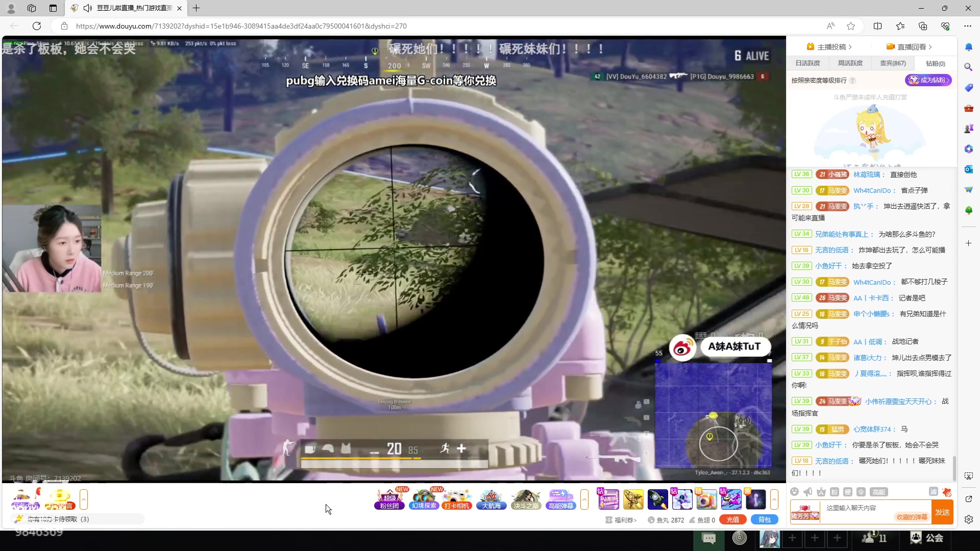The width and height of the screenshot is (980, 551).
Task: Toggle the Read aloud icon in address bar
Action: point(830,26)
